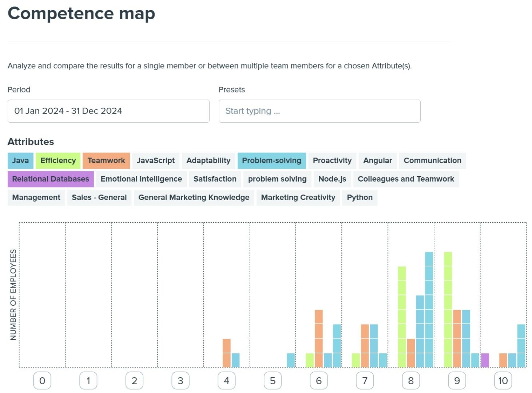Image resolution: width=532 pixels, height=393 pixels.
Task: Toggle off the Teamwork attribute
Action: 106,160
